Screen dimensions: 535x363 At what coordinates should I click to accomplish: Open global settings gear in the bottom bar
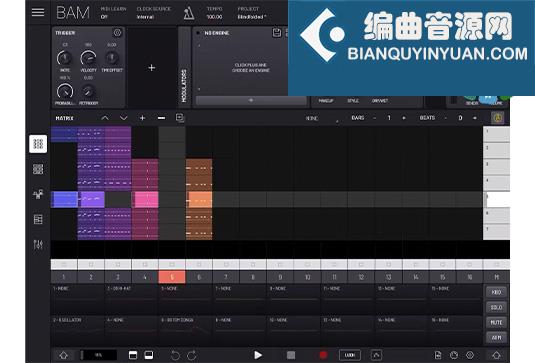tap(470, 355)
